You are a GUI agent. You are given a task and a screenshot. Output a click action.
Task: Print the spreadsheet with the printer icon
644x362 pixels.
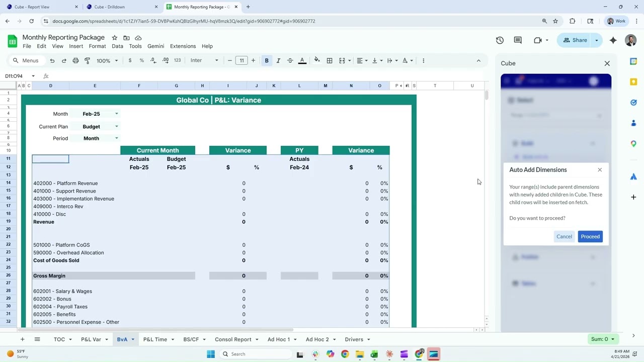click(x=75, y=60)
